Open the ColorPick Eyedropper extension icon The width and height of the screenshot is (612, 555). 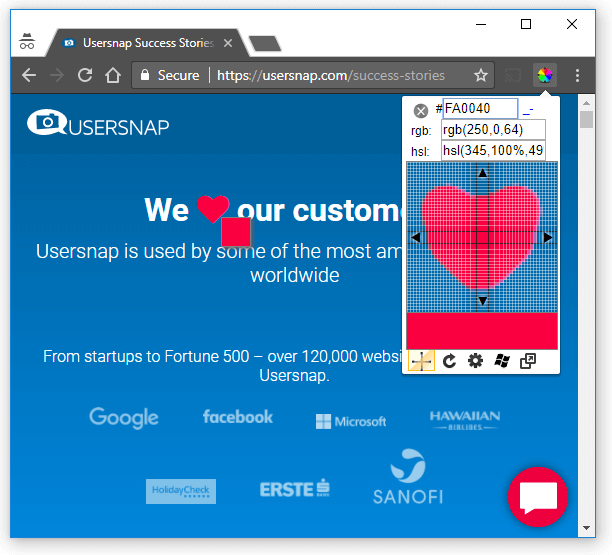click(x=545, y=75)
